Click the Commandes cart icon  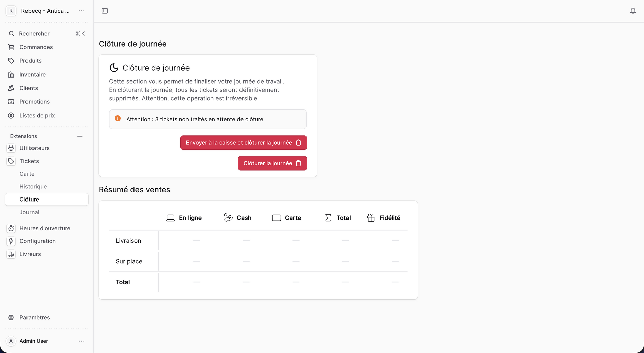(11, 47)
